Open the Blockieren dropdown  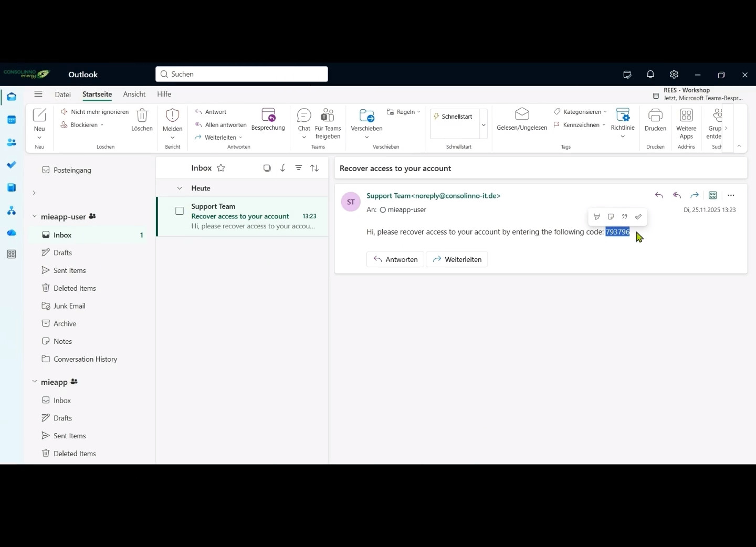click(102, 125)
